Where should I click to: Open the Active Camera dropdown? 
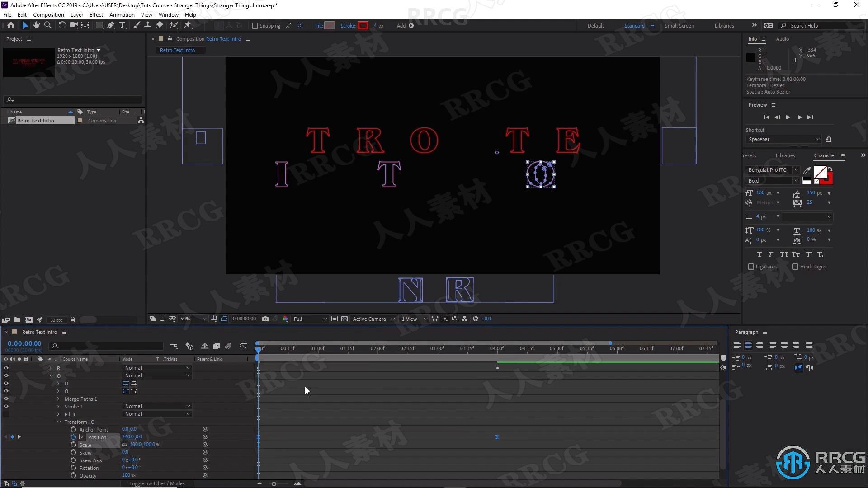click(x=373, y=319)
